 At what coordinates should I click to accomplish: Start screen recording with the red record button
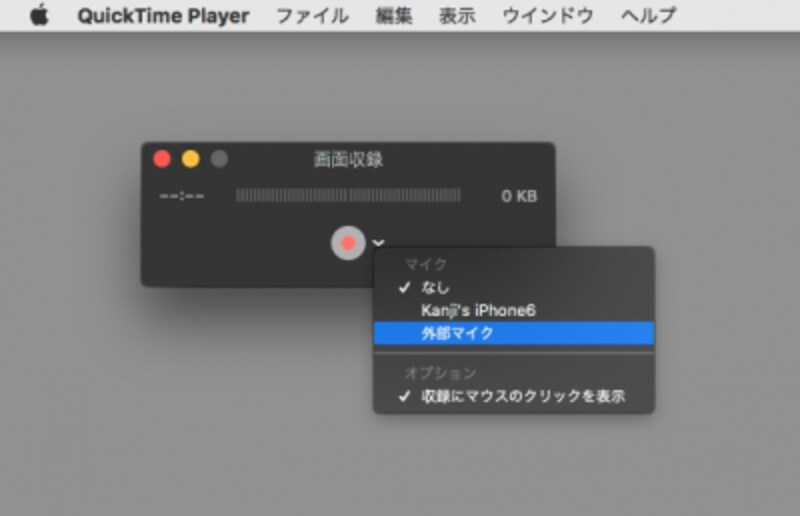348,243
